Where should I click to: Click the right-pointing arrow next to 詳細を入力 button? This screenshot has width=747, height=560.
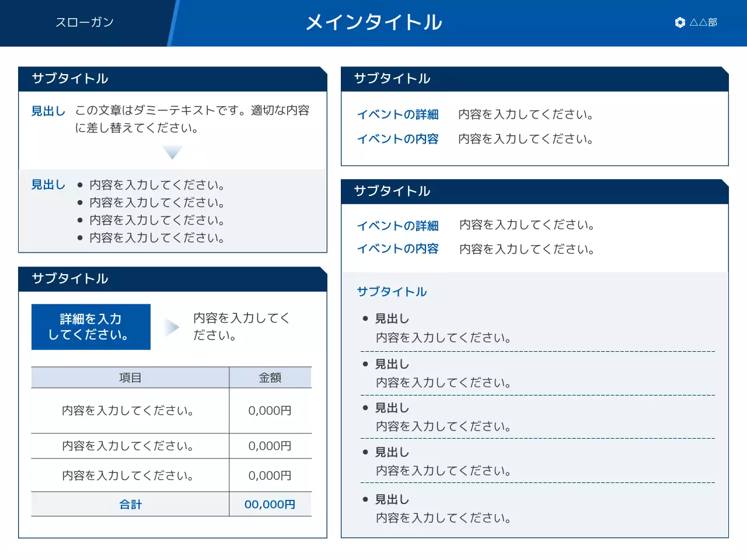pos(172,327)
